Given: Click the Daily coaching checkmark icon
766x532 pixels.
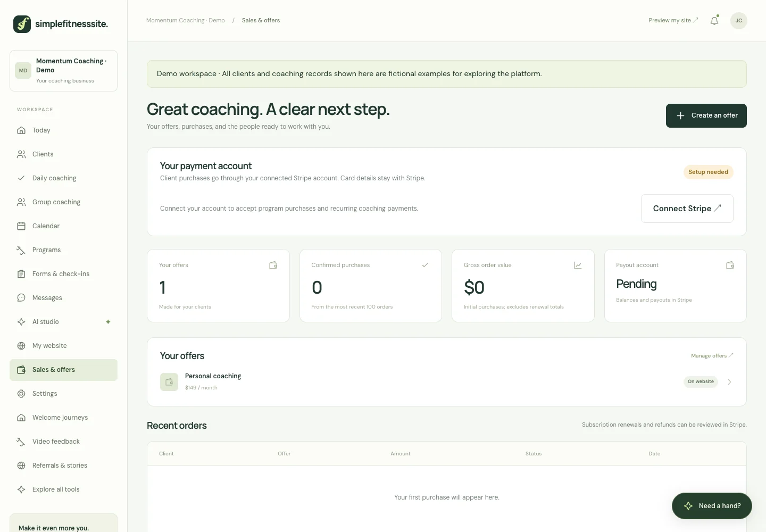Looking at the screenshot, I should coord(21,178).
